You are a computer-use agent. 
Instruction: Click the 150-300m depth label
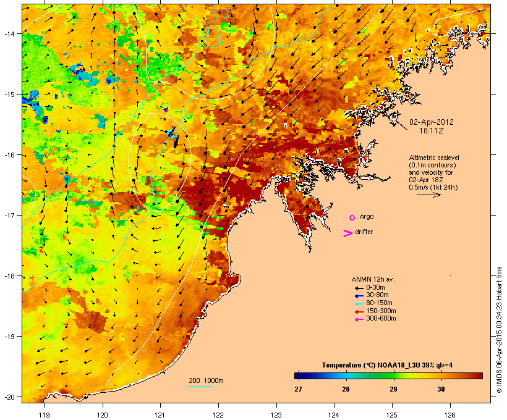tap(381, 311)
